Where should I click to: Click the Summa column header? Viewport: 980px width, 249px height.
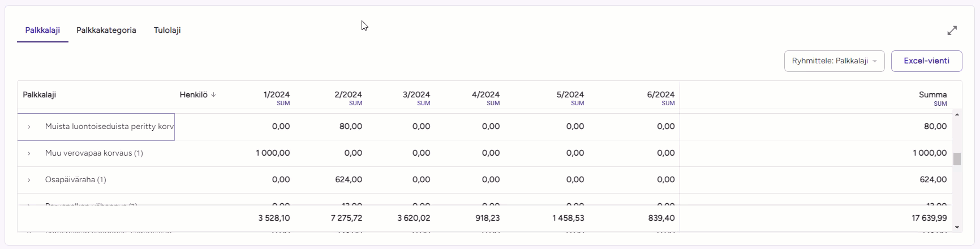[932, 95]
